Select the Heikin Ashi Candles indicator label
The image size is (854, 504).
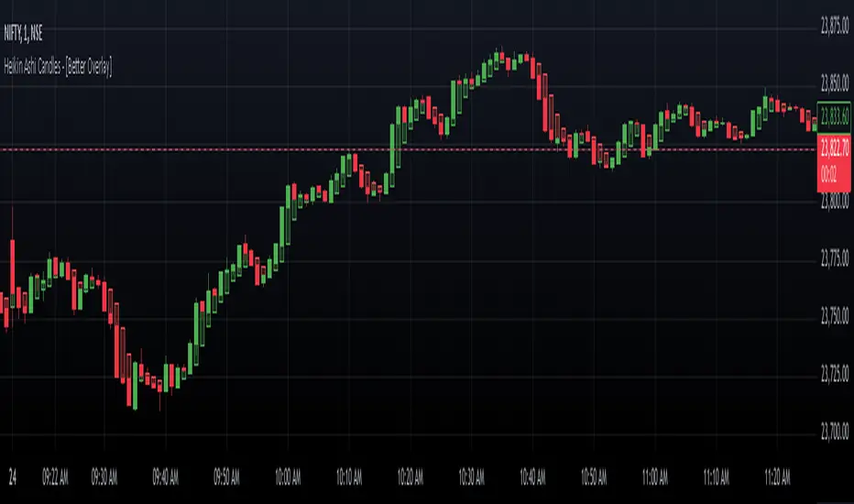tap(58, 67)
